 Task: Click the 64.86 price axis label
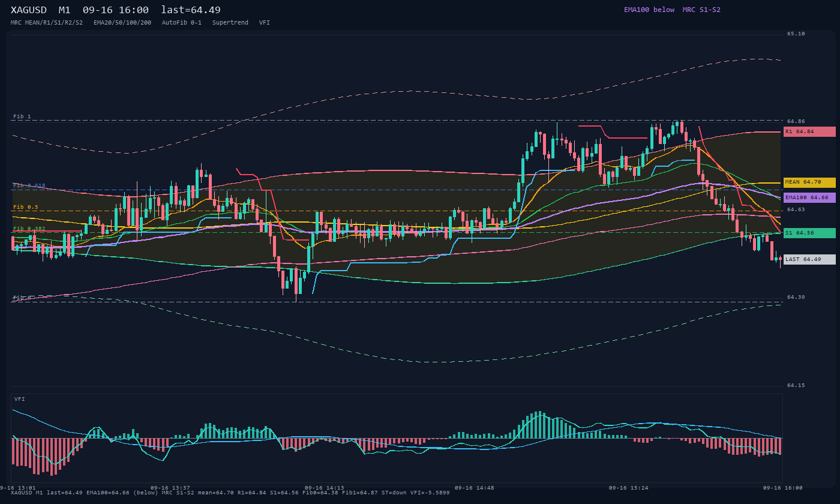pos(796,121)
